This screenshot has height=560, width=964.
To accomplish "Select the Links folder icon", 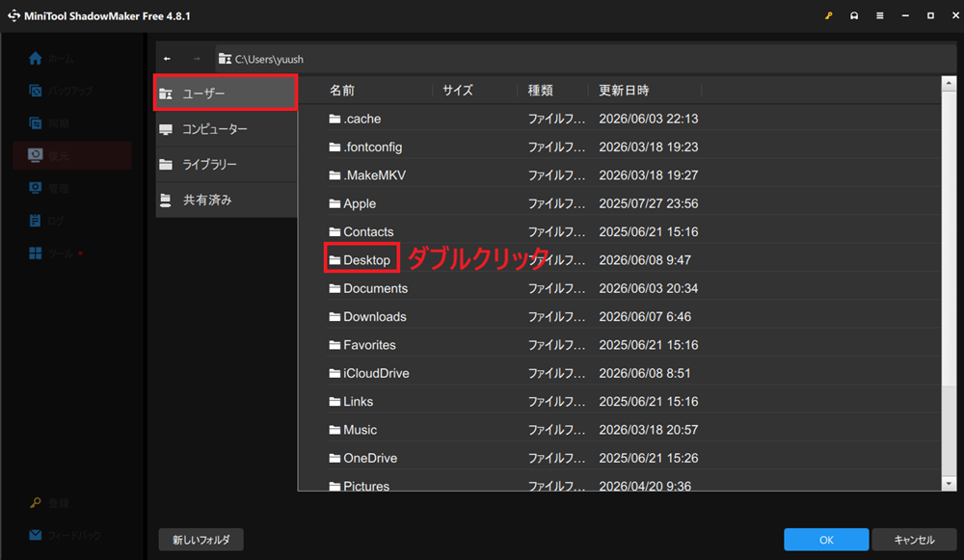I will click(335, 401).
